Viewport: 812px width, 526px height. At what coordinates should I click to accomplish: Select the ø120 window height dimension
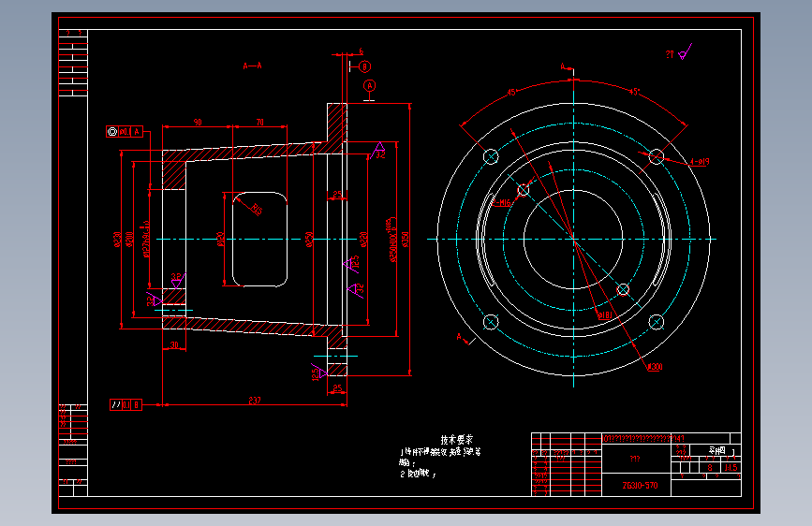click(221, 240)
